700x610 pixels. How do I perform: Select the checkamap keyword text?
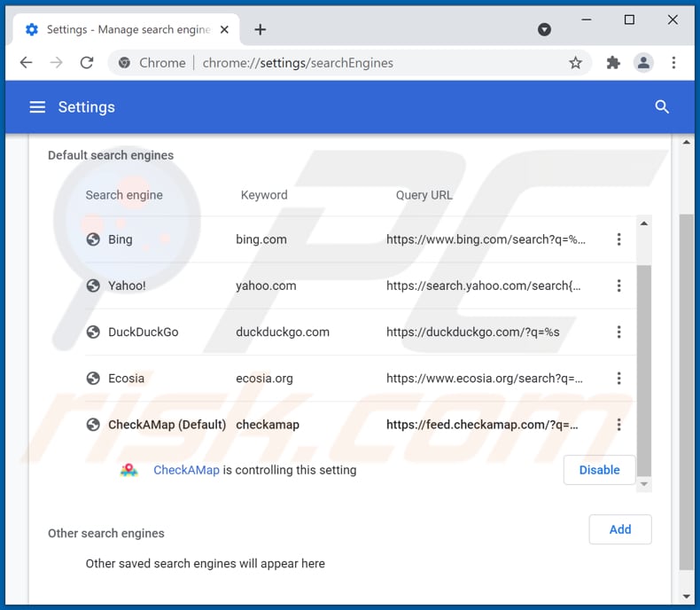pos(268,425)
